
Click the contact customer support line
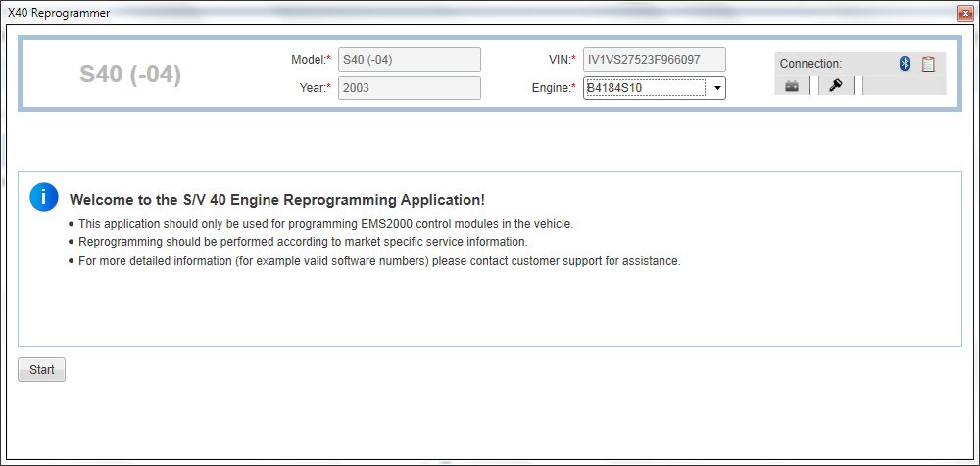coord(378,261)
